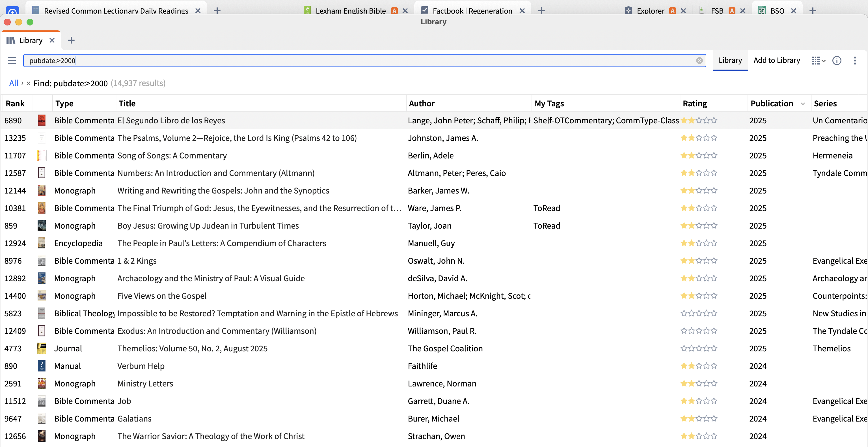Click Writing and Rewriting the Gospels cover icon
This screenshot has width=868, height=447.
[42, 190]
